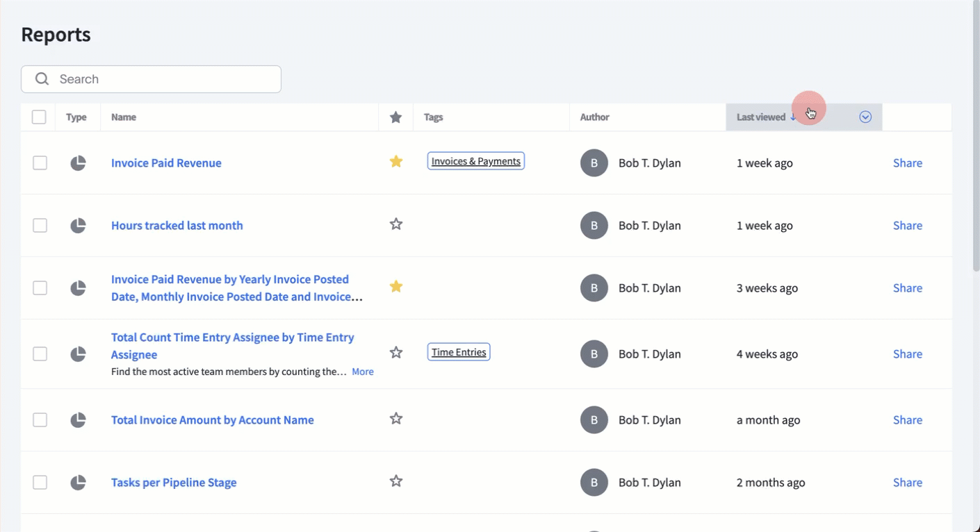Viewport: 980px width, 532px height.
Task: Share the Total Invoice Amount by Account Name report
Action: pyautogui.click(x=907, y=420)
